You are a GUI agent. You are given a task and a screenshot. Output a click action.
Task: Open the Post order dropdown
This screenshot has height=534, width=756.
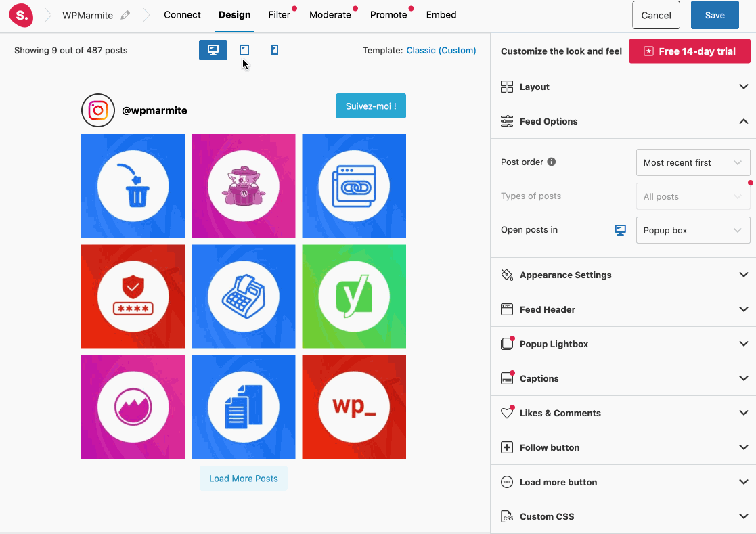pyautogui.click(x=693, y=162)
